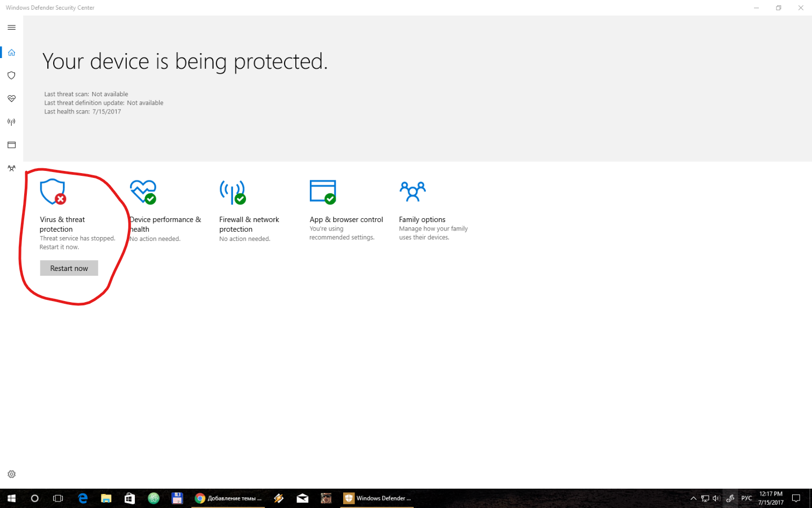This screenshot has height=508, width=812.
Task: Open the Windows Start menu
Action: click(11, 498)
